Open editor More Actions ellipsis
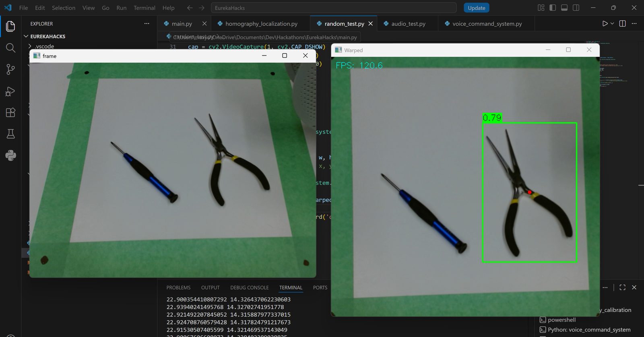 point(634,23)
